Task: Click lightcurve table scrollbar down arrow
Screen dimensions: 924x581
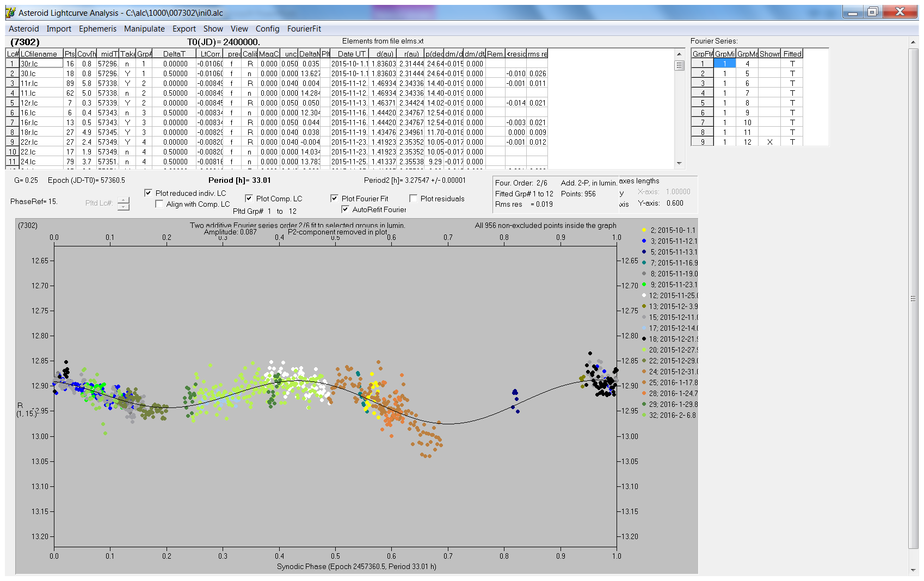Action: pyautogui.click(x=679, y=163)
